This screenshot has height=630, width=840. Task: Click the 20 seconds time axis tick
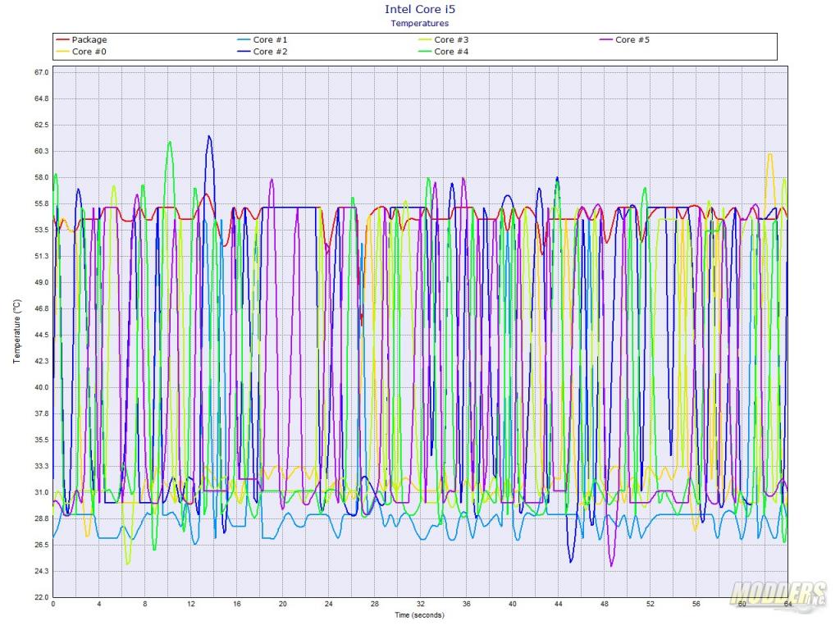(x=283, y=604)
